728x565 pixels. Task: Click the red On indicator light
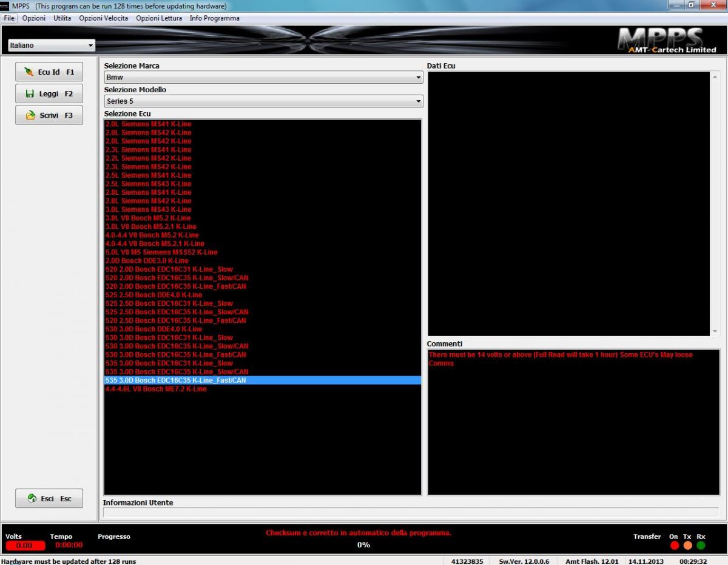coord(675,546)
